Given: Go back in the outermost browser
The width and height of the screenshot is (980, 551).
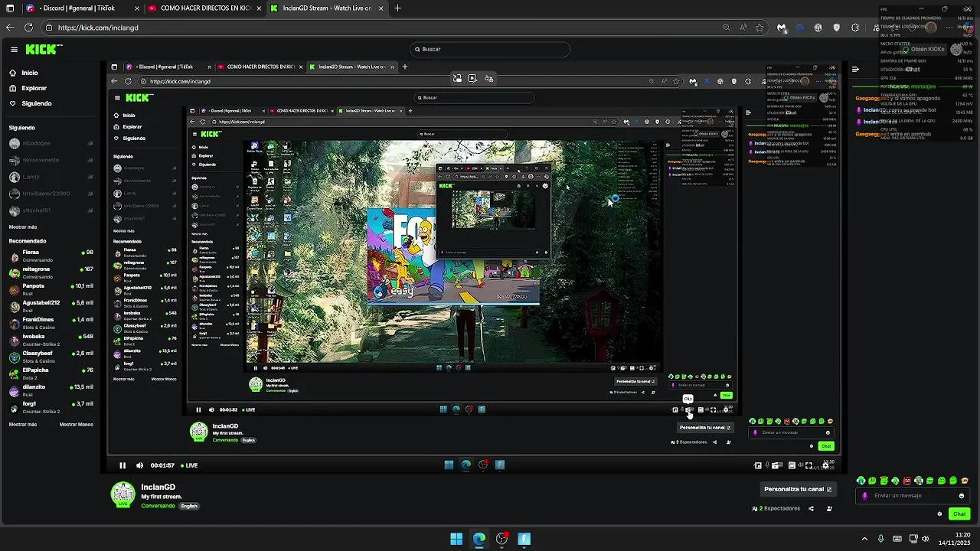Looking at the screenshot, I should pyautogui.click(x=10, y=28).
